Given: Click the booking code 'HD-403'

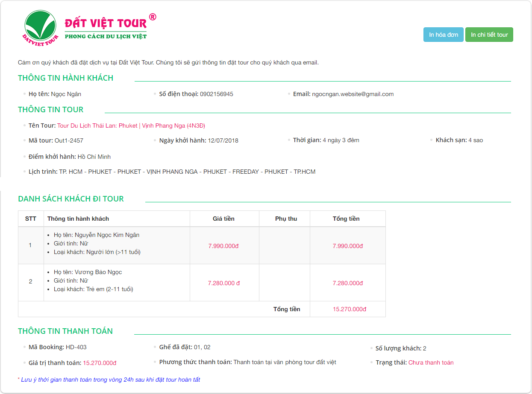Looking at the screenshot, I should (x=76, y=347).
